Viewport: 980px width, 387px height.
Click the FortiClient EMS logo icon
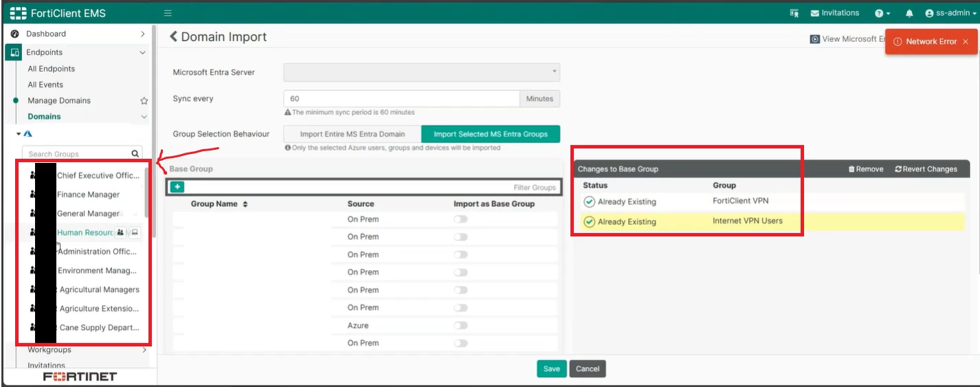[x=18, y=13]
